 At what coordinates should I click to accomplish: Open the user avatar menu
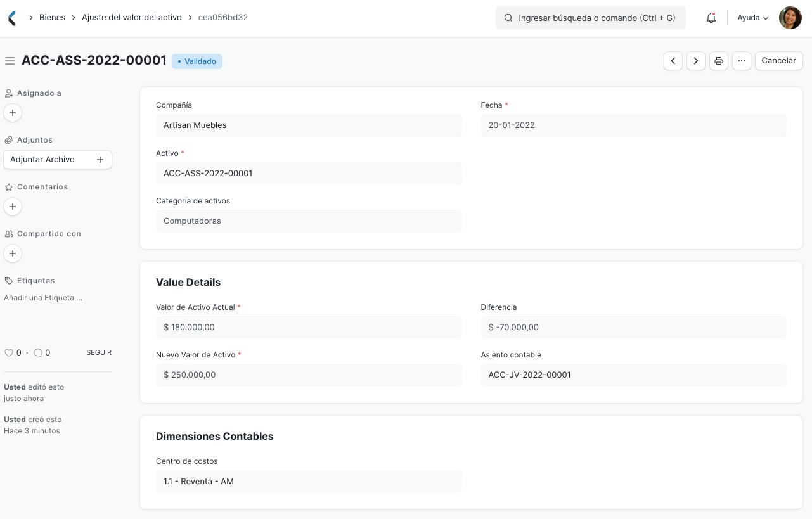click(790, 18)
